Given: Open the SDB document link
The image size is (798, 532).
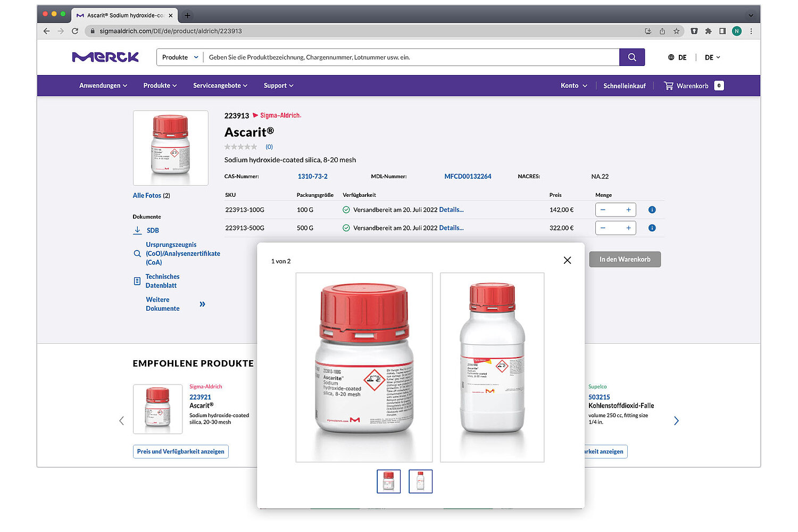Looking at the screenshot, I should tap(153, 230).
